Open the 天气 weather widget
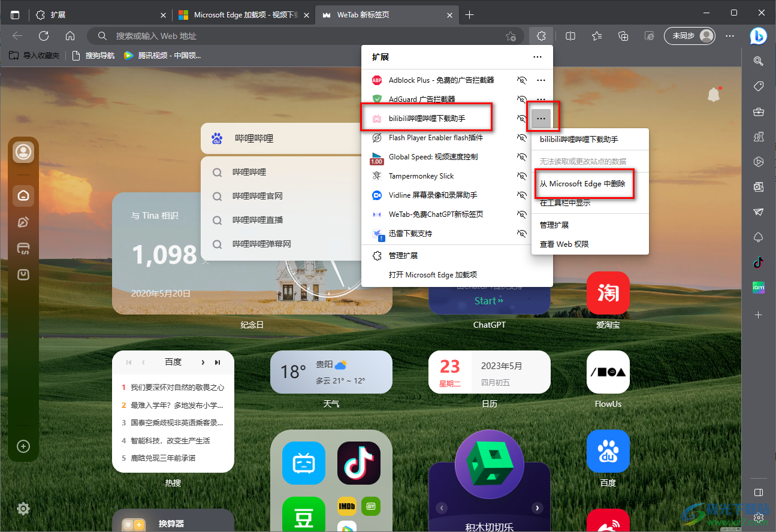The height and width of the screenshot is (532, 776). point(331,372)
